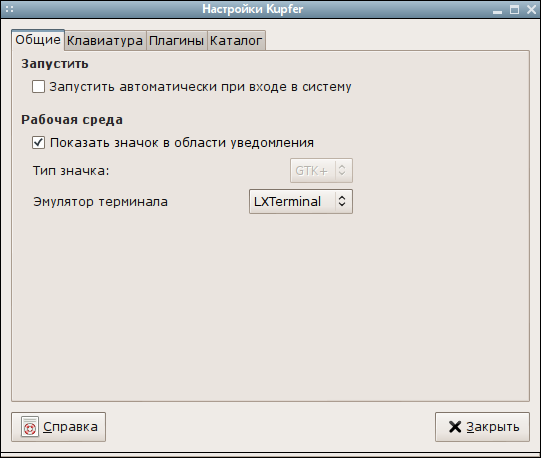Switch to the Общие tab
This screenshot has height=458, width=541.
[x=38, y=40]
